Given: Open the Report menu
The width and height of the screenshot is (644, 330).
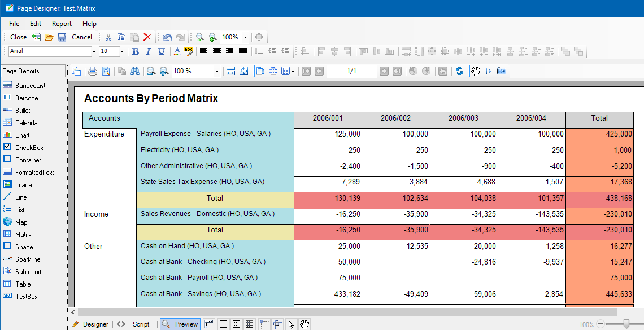Looking at the screenshot, I should [x=62, y=24].
